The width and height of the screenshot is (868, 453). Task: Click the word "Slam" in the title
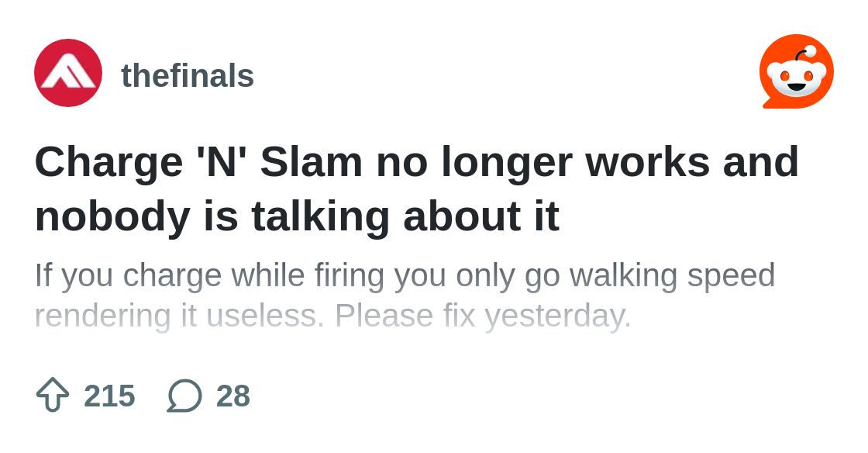pos(311,162)
